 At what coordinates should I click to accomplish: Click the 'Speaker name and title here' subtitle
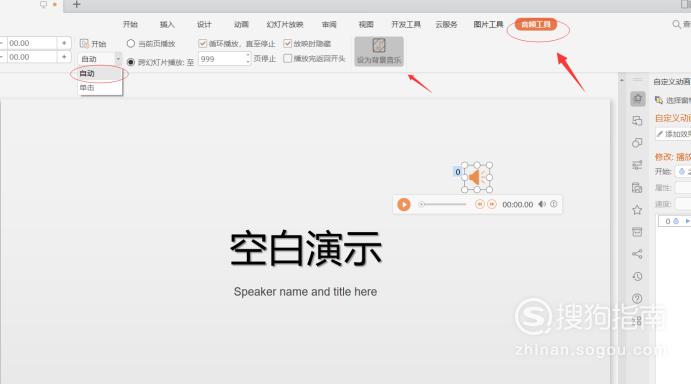305,292
